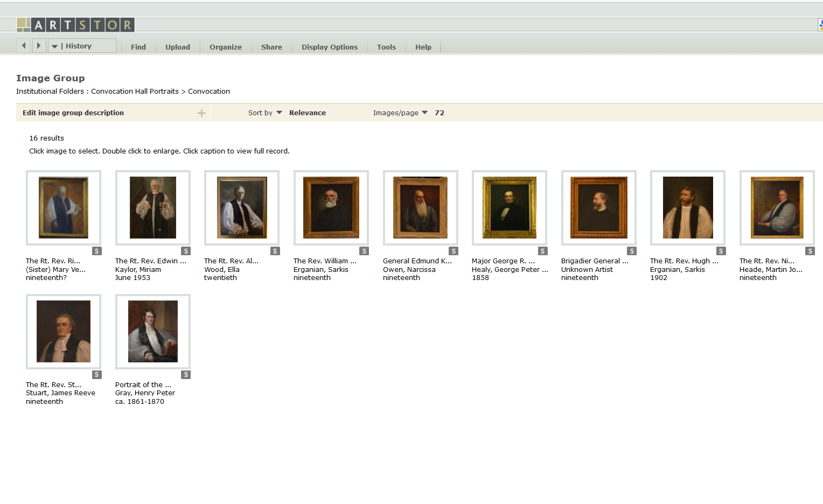
Task: Click S icon under The Rev. William portrait
Action: coord(365,251)
